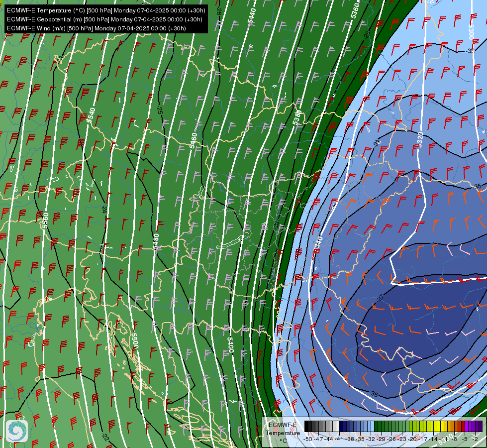
Task: Click the -34 isotherm label on the map
Action: point(377,143)
